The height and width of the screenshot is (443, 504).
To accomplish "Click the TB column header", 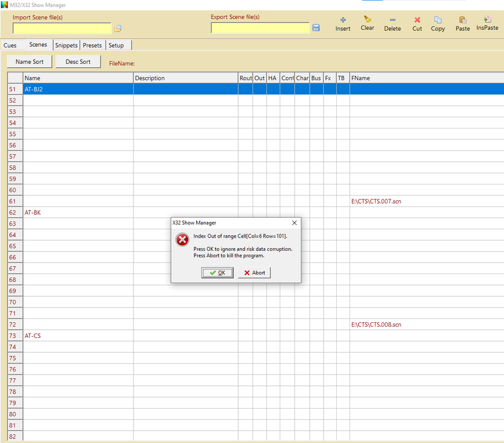I will (343, 78).
